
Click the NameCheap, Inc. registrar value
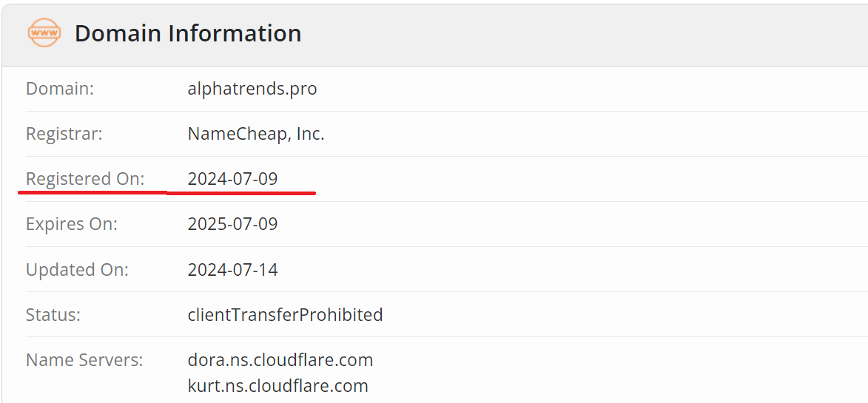(256, 134)
